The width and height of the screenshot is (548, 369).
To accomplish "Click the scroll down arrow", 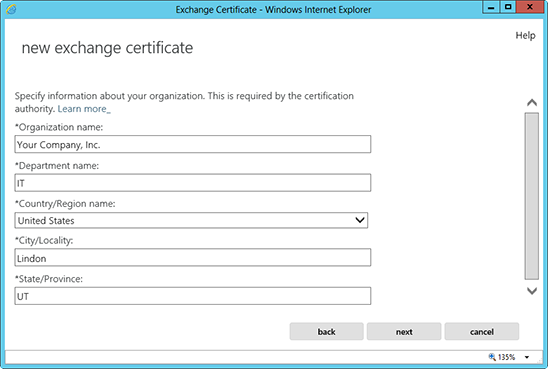I will pyautogui.click(x=532, y=291).
